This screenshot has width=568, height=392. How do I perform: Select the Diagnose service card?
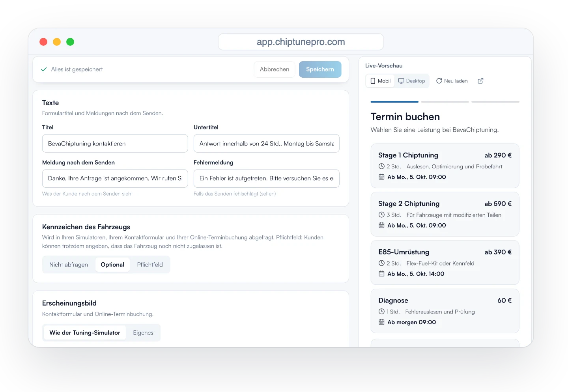click(445, 311)
